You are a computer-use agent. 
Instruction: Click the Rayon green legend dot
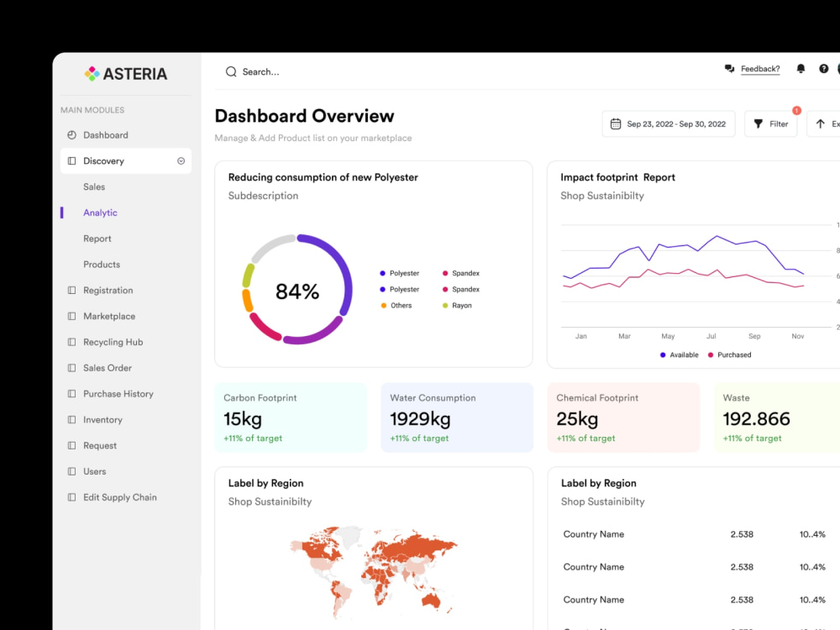tap(445, 306)
